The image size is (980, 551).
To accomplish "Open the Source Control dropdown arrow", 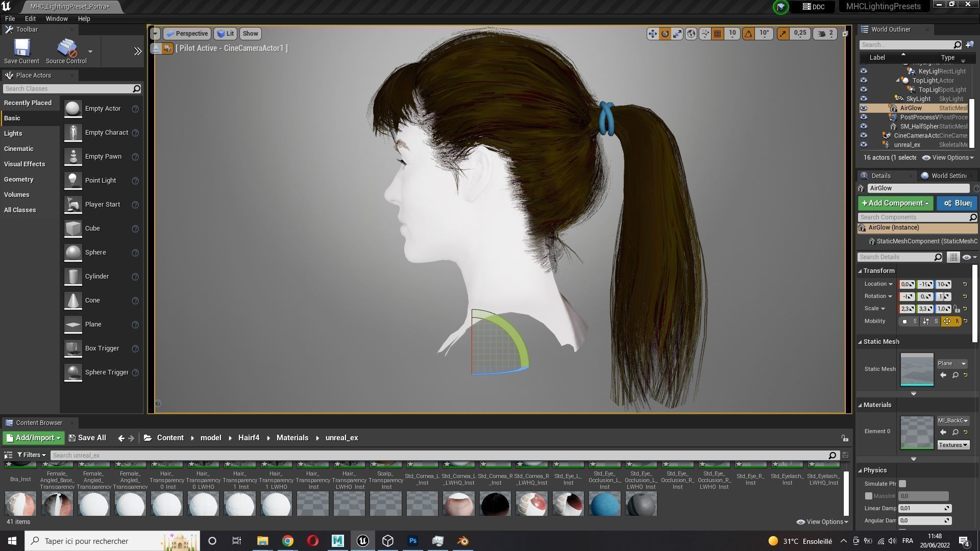I will click(90, 52).
